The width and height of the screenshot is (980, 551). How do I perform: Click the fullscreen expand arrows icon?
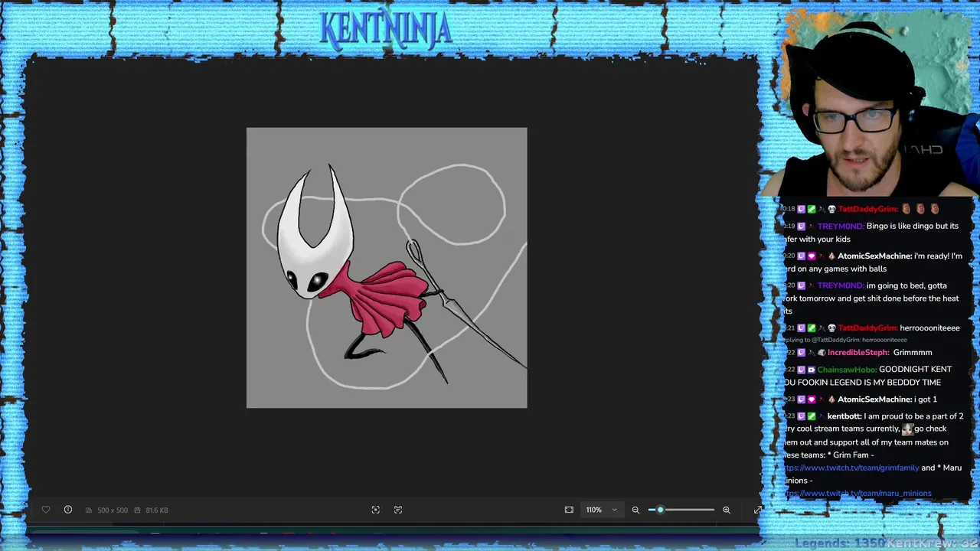(757, 510)
